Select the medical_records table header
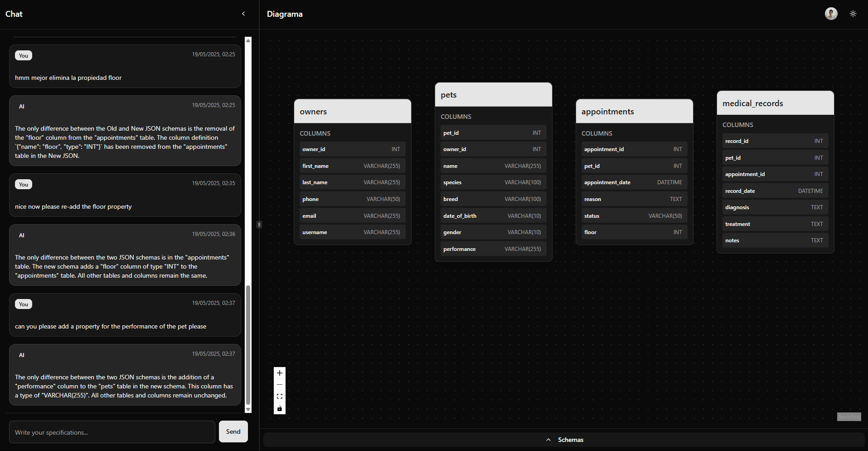The width and height of the screenshot is (868, 451). coord(776,103)
